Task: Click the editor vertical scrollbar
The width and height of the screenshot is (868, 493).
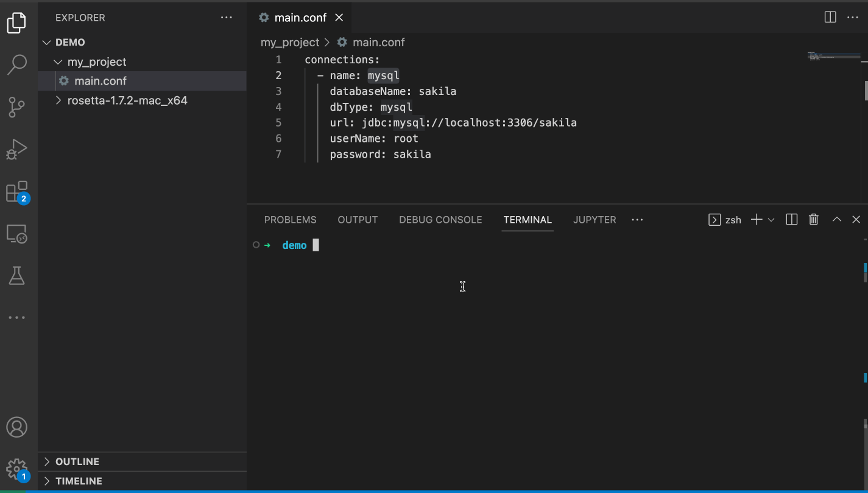Action: click(865, 89)
